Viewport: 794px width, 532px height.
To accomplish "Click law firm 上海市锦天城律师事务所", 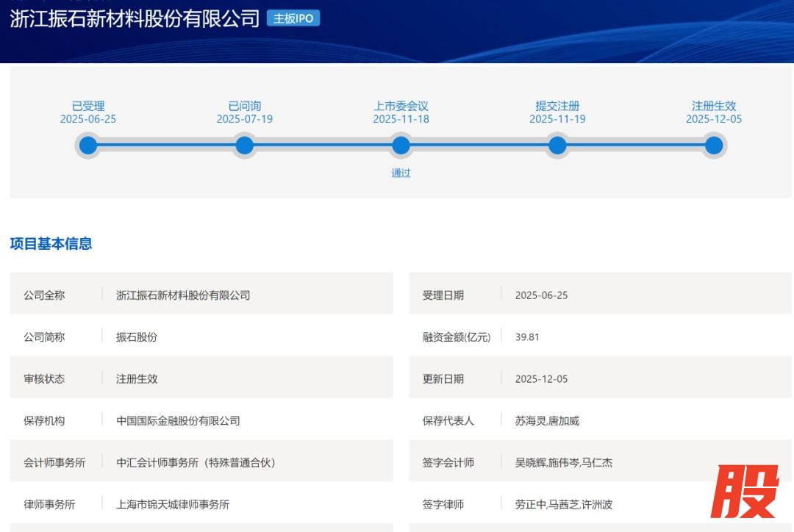I will [173, 505].
